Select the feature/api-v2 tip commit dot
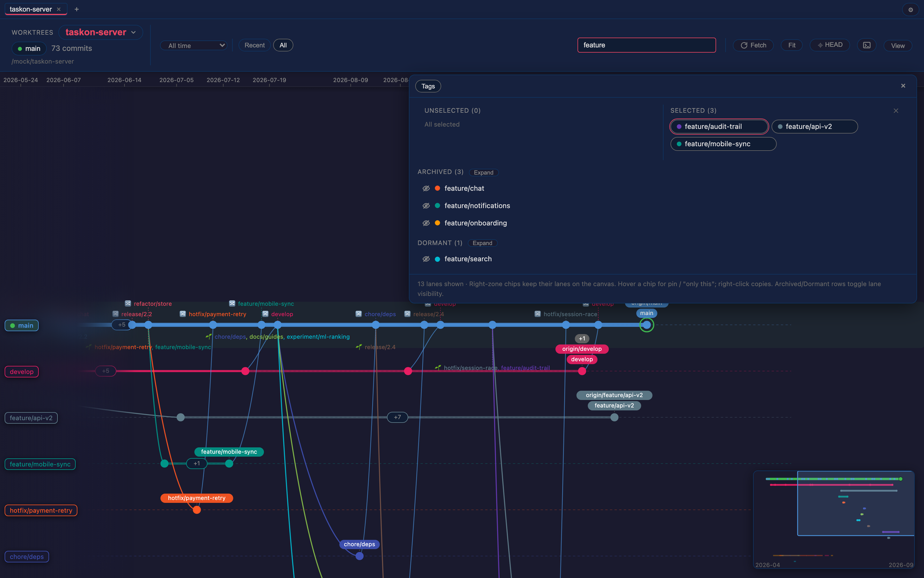 (x=614, y=417)
